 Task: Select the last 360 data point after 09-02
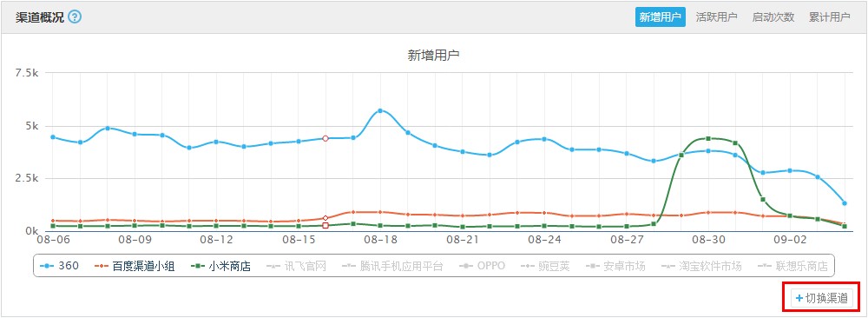(845, 203)
